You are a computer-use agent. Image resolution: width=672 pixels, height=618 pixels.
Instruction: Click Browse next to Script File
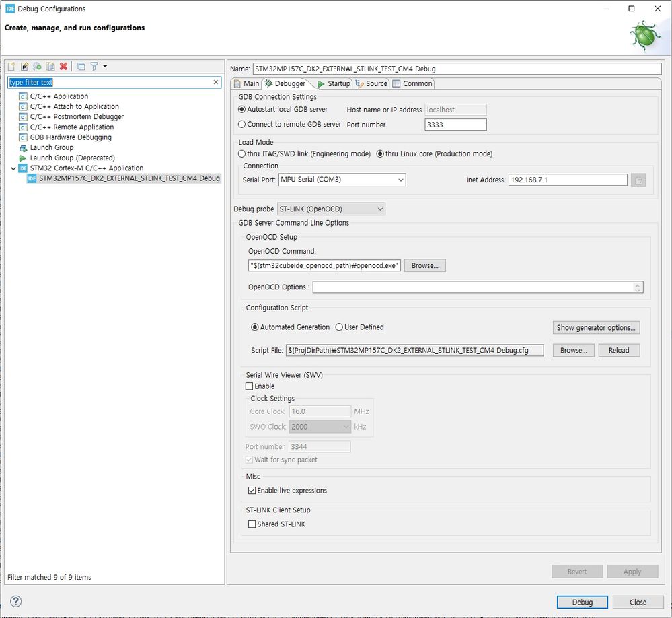pyautogui.click(x=573, y=350)
